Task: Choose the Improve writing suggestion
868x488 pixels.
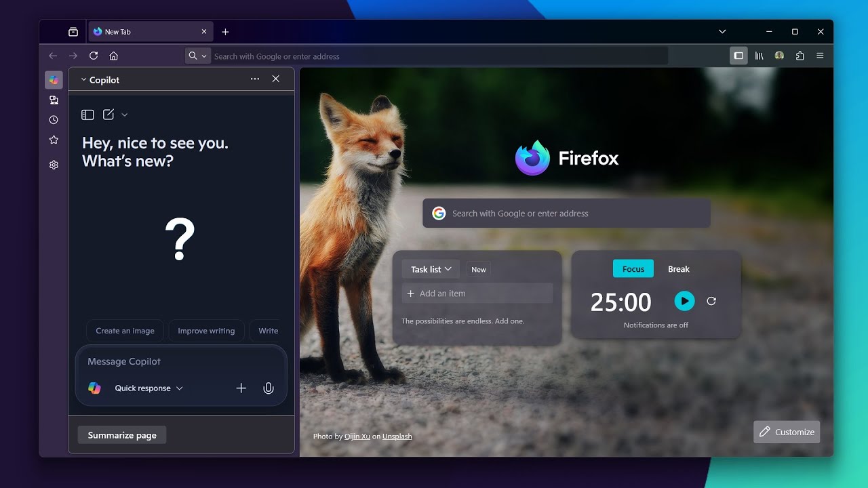Action: pyautogui.click(x=206, y=331)
